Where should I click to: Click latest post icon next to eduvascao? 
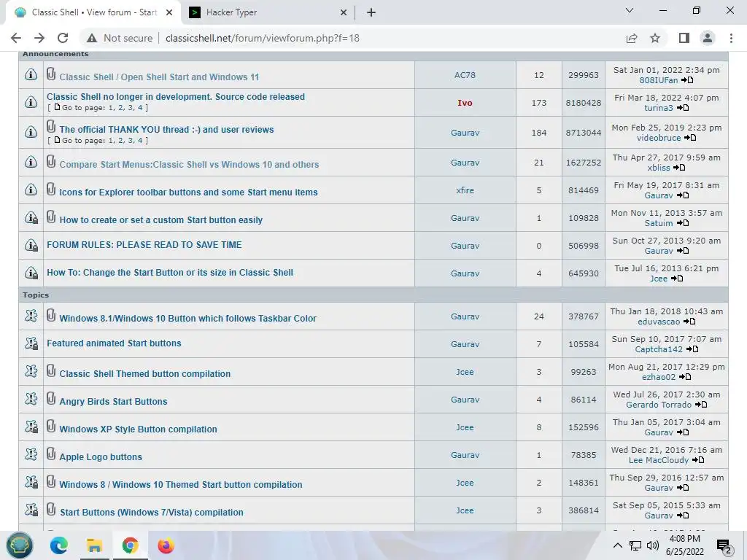tap(689, 322)
